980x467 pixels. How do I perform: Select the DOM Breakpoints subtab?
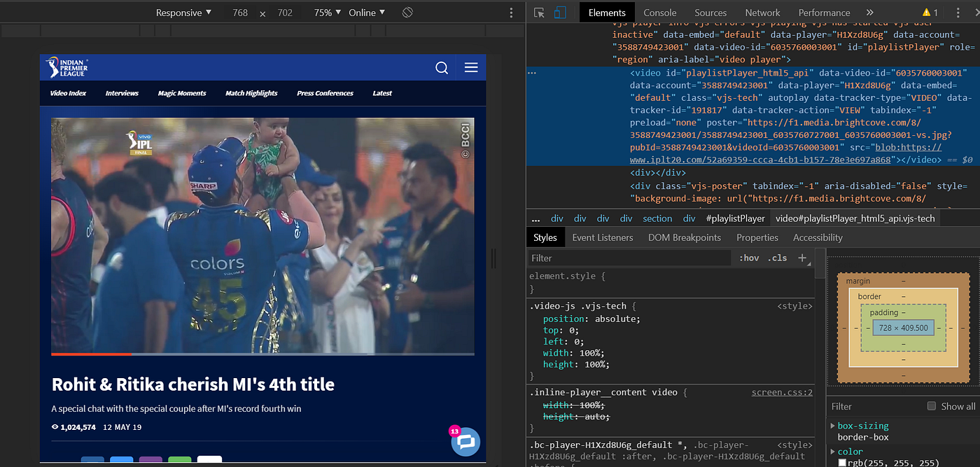685,237
